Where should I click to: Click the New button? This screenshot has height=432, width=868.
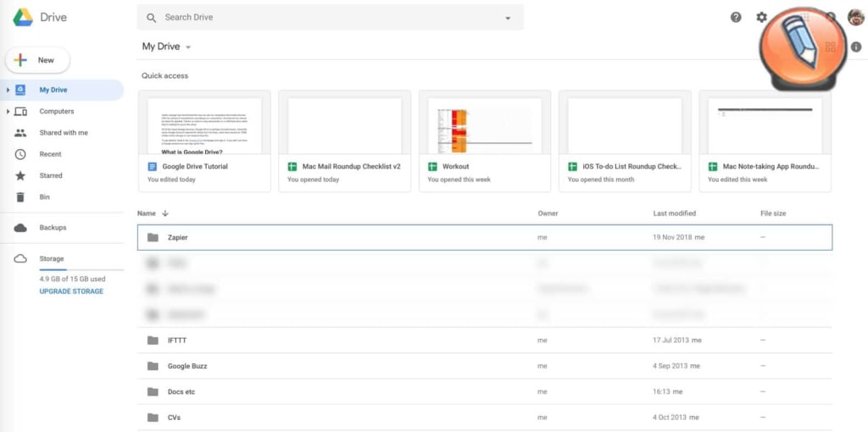coord(37,60)
